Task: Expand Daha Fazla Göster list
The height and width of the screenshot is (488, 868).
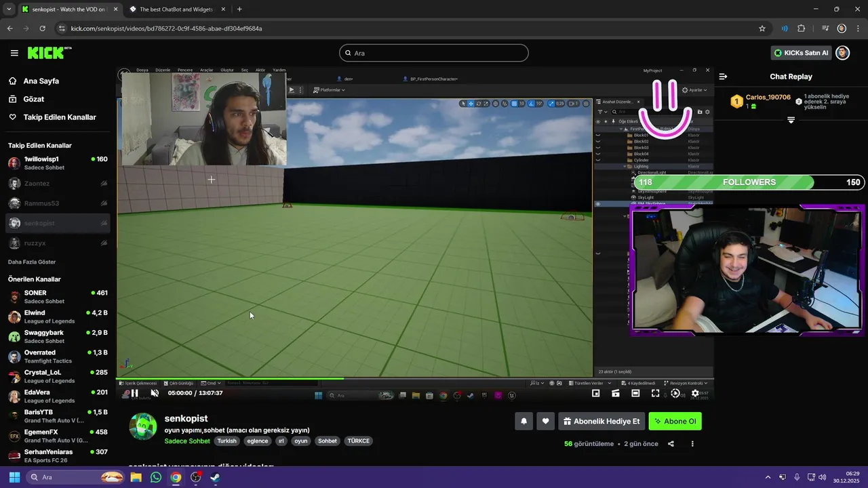Action: click(32, 262)
